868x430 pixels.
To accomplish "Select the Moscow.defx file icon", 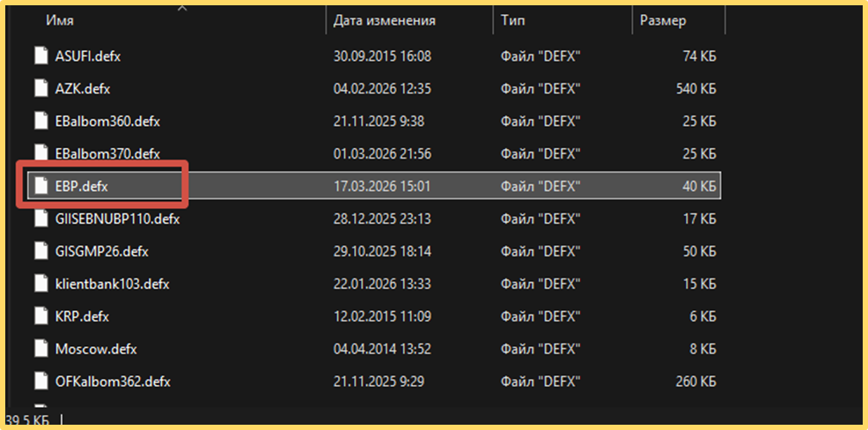I will pyautogui.click(x=41, y=350).
